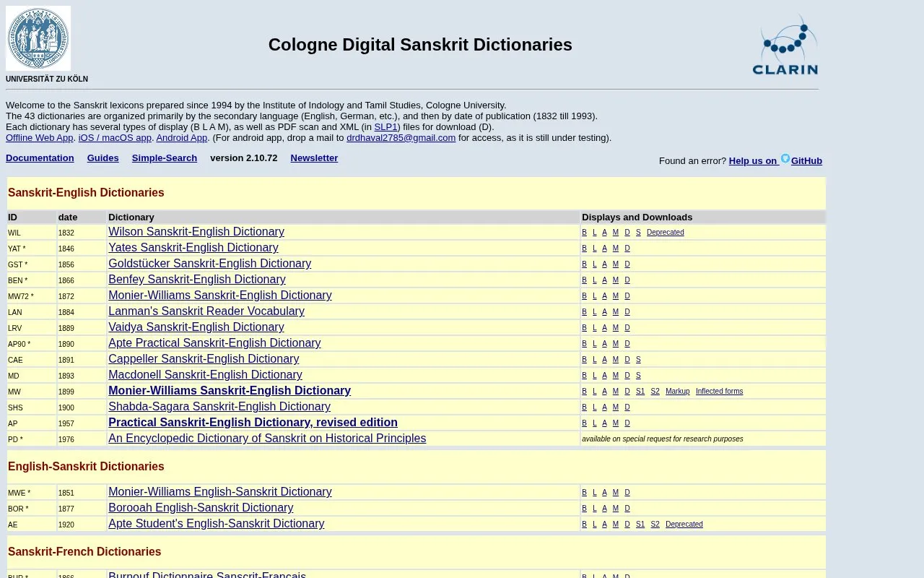Open Encyclopedic Dictionary of Sanskrit on Historical Principles
This screenshot has height=578, width=924.
tap(267, 439)
